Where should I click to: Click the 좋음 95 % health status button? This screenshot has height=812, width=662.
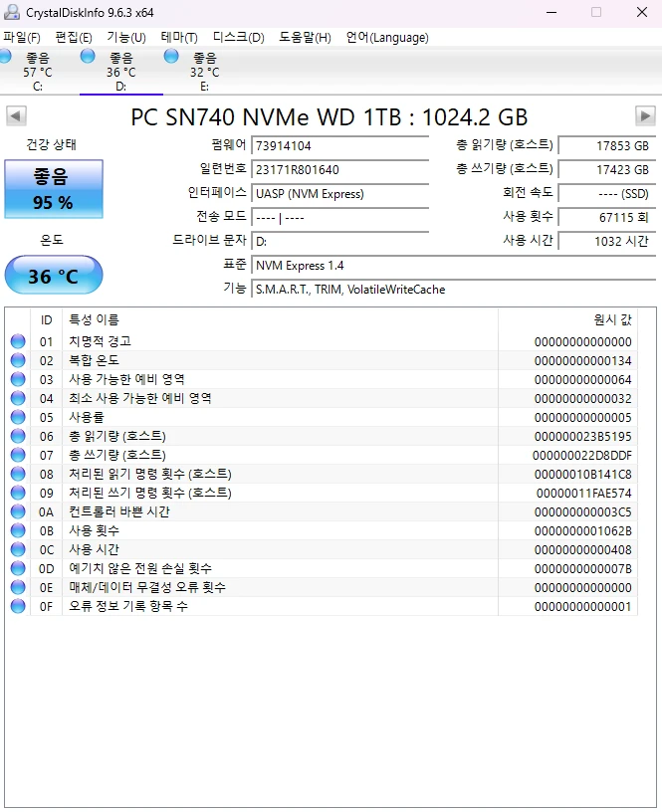click(54, 189)
